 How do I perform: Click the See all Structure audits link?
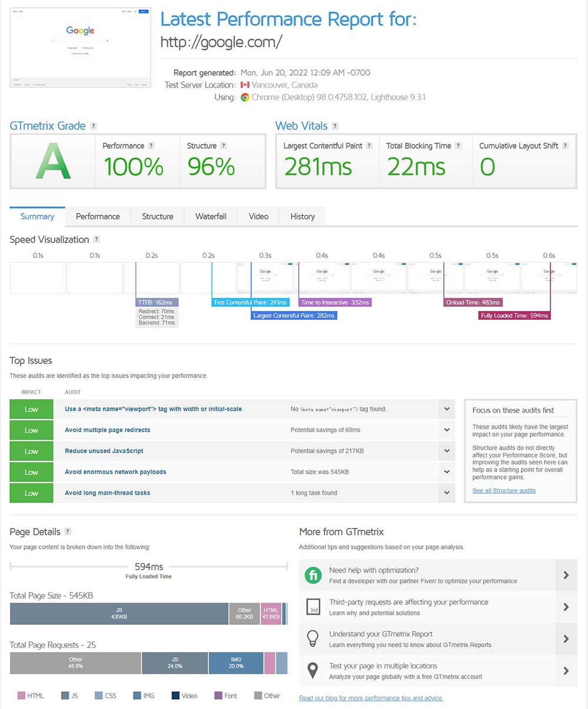coord(504,490)
